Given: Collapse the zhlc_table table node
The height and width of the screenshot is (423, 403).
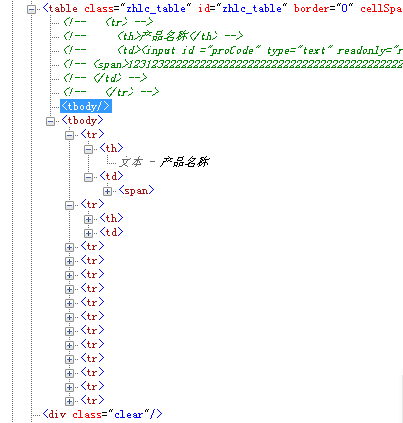Looking at the screenshot, I should [x=31, y=9].
